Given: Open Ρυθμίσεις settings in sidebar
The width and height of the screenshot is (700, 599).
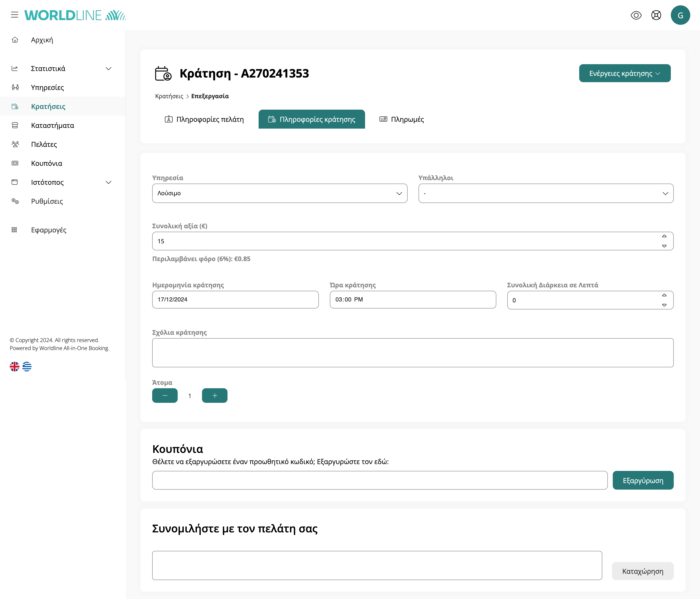Looking at the screenshot, I should [47, 201].
